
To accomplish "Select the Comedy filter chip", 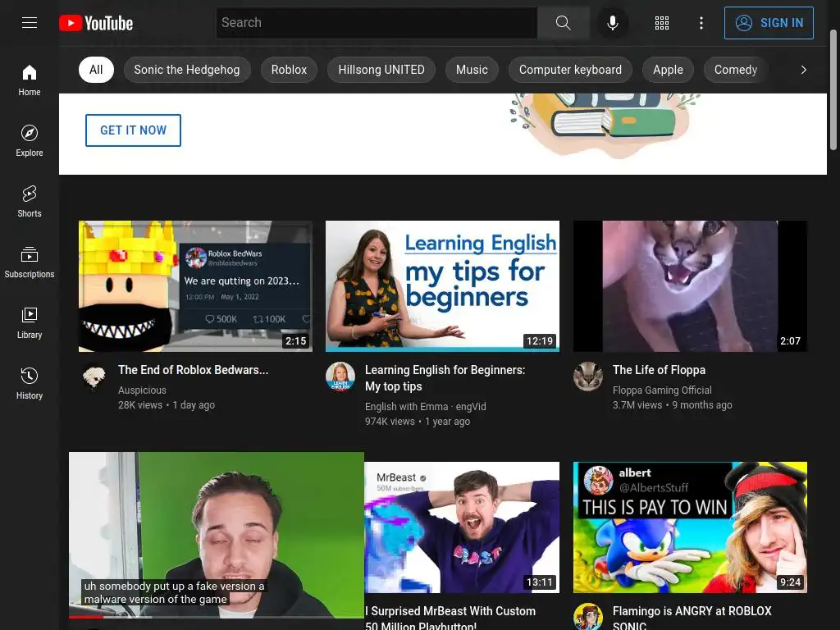I will (736, 70).
